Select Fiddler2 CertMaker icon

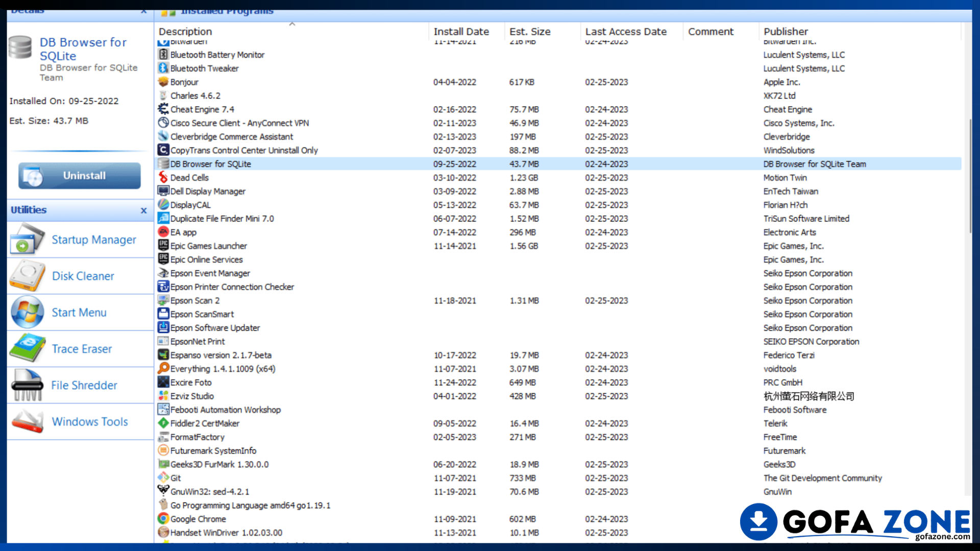tap(163, 423)
